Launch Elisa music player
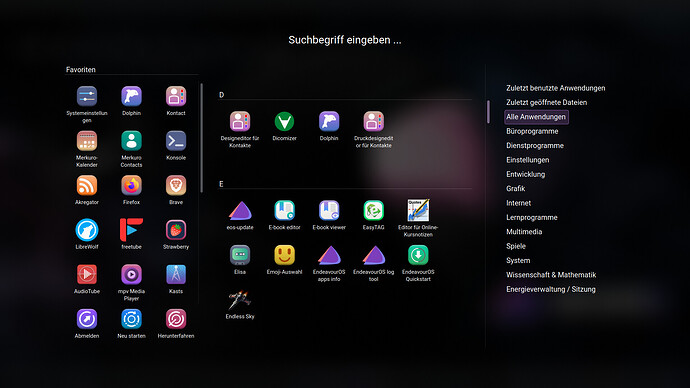This screenshot has height=388, width=690. click(240, 255)
